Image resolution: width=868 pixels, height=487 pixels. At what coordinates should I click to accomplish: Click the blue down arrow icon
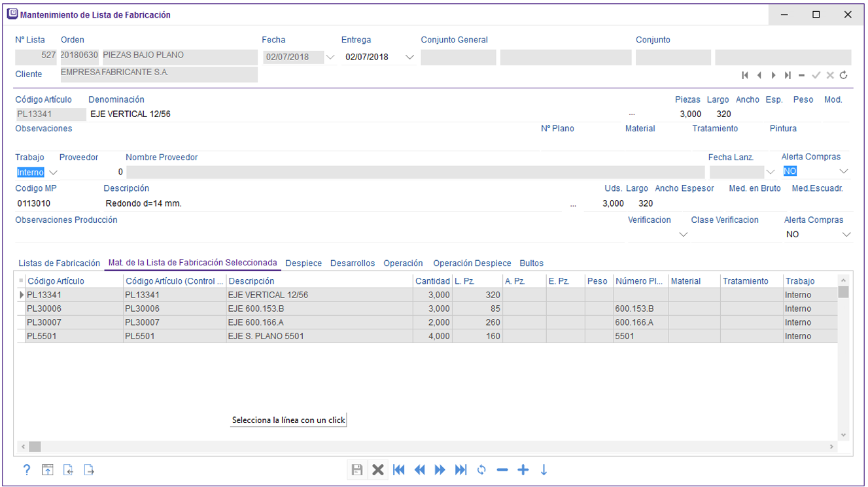coord(544,469)
